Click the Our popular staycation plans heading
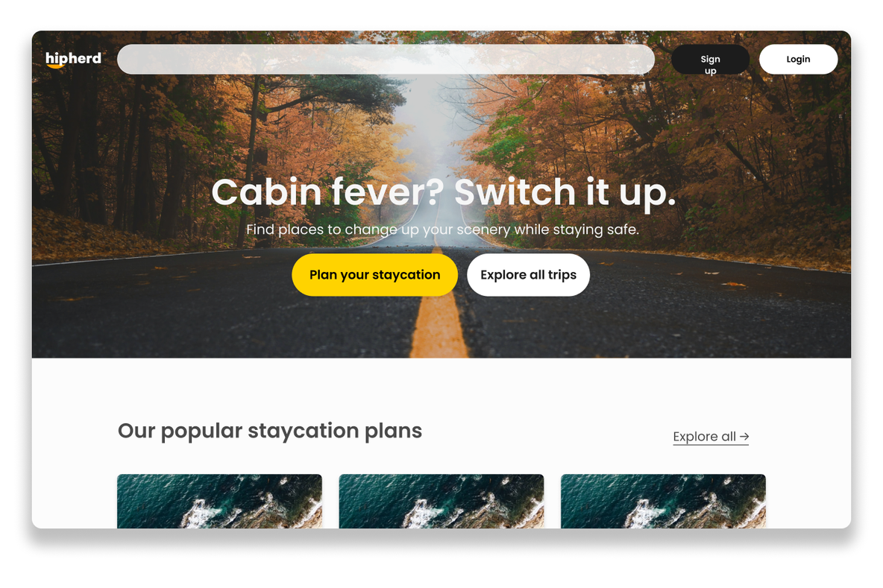Screen dimensions: 883x588 click(x=270, y=431)
